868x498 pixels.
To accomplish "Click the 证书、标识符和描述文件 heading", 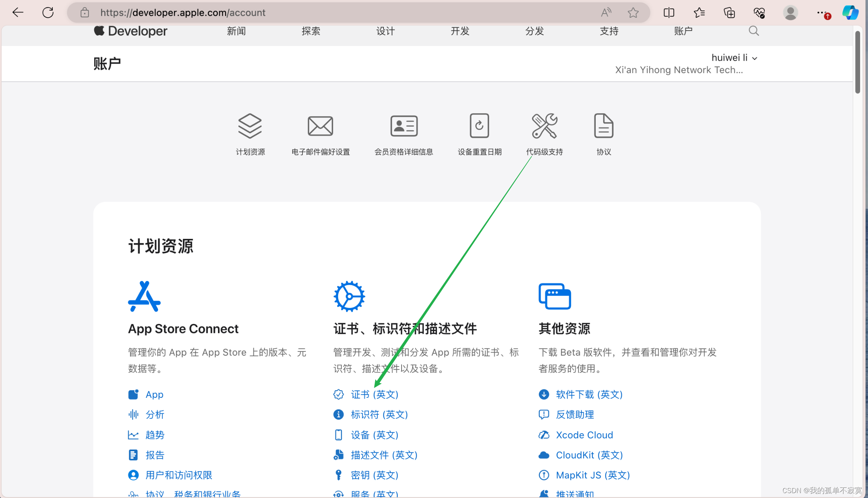I will (x=405, y=329).
